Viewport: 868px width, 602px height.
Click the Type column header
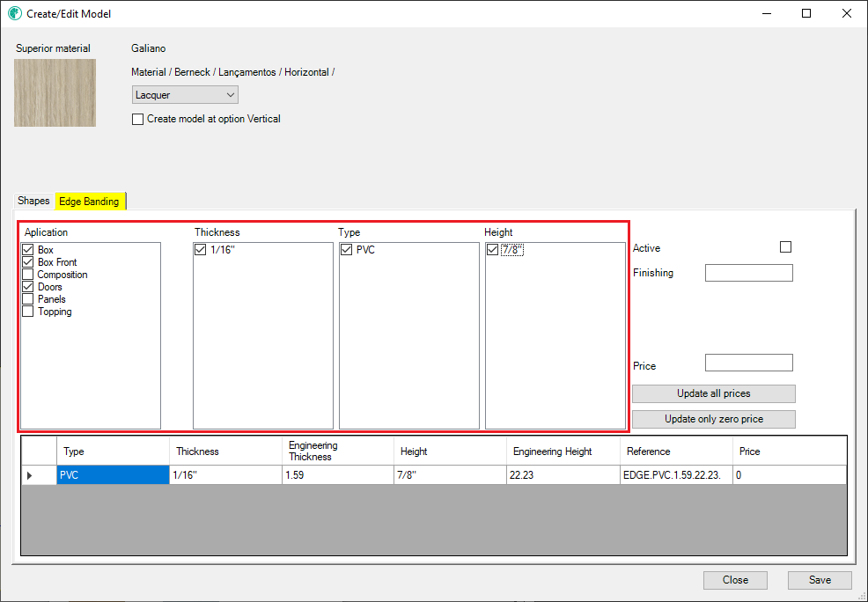tap(113, 451)
